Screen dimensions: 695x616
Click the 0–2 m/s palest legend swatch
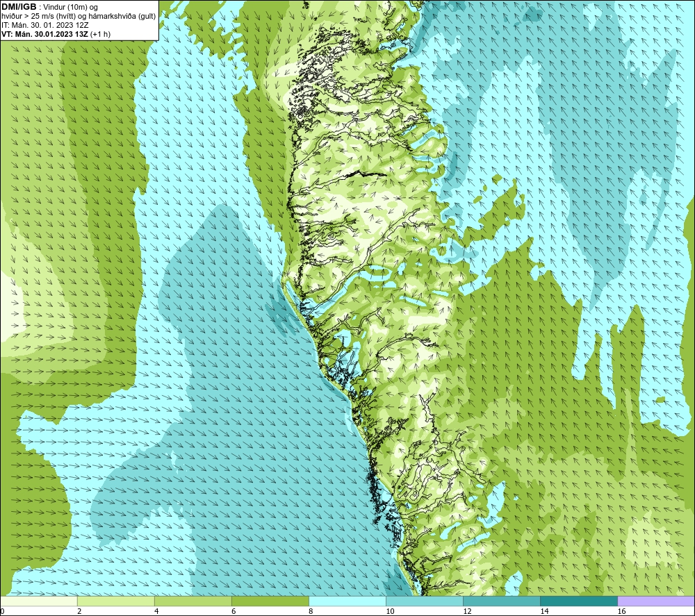(x=38, y=601)
